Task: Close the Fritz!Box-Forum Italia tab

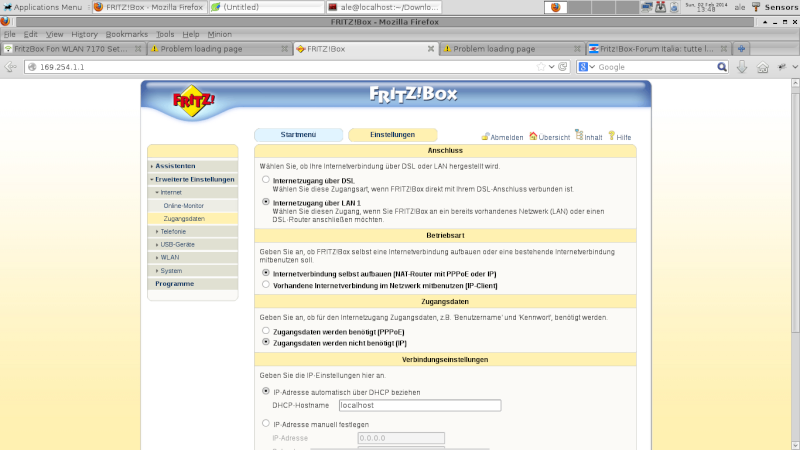Action: click(723, 48)
